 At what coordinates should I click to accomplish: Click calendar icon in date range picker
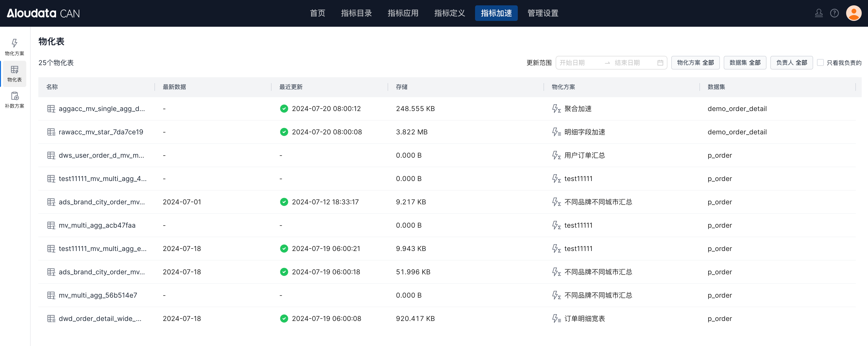[660, 63]
